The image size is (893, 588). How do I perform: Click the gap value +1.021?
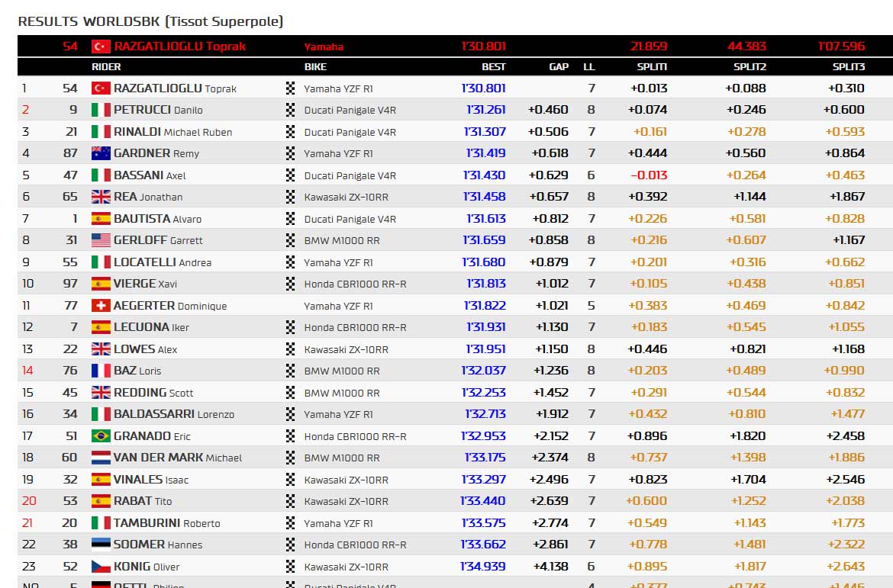pos(552,306)
